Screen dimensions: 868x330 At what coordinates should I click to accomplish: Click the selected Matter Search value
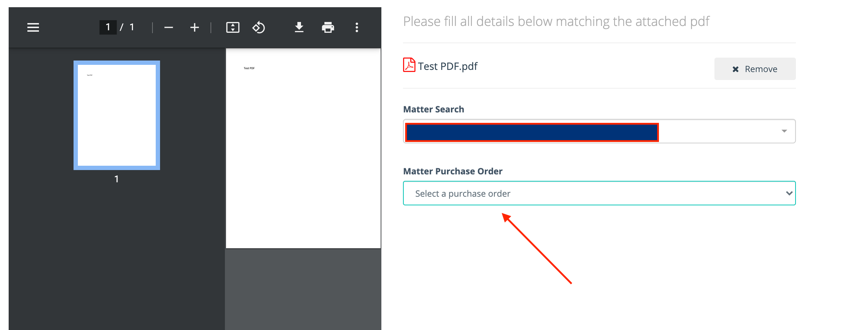point(532,132)
